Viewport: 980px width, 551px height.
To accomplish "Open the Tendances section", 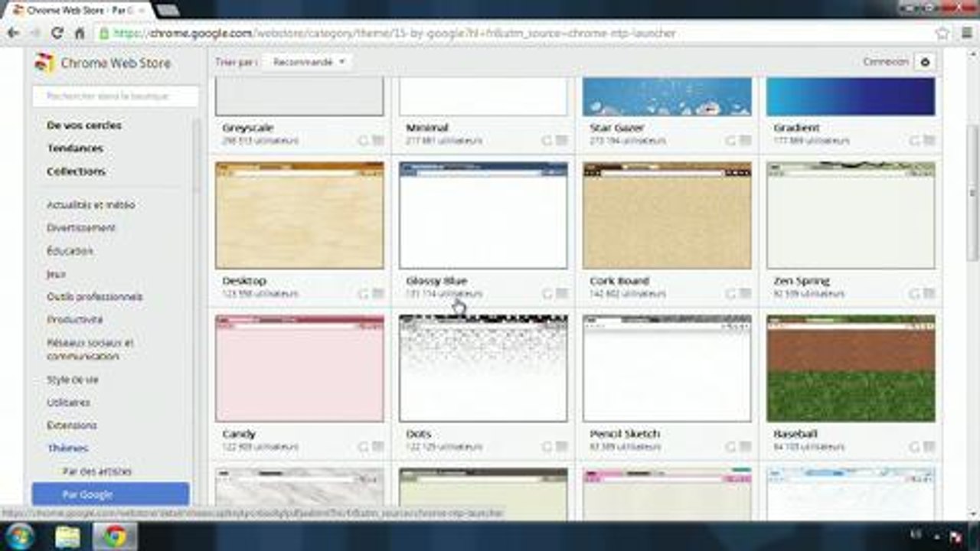I will point(75,148).
